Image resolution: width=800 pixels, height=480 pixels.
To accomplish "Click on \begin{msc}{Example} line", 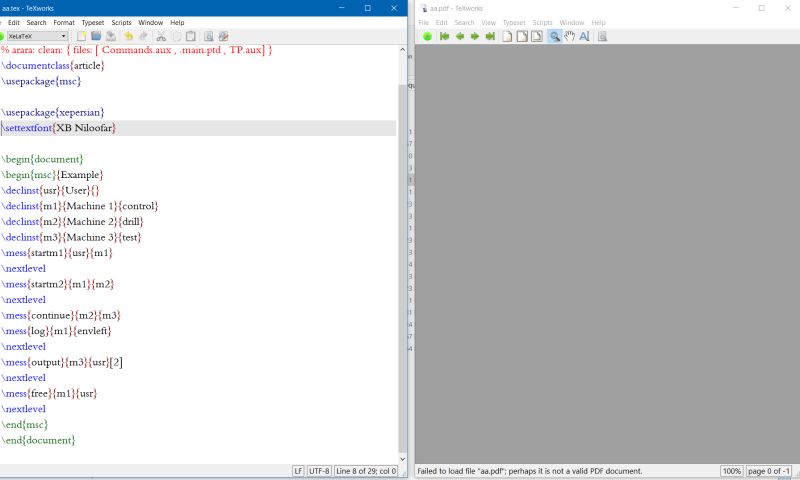I will tap(52, 175).
